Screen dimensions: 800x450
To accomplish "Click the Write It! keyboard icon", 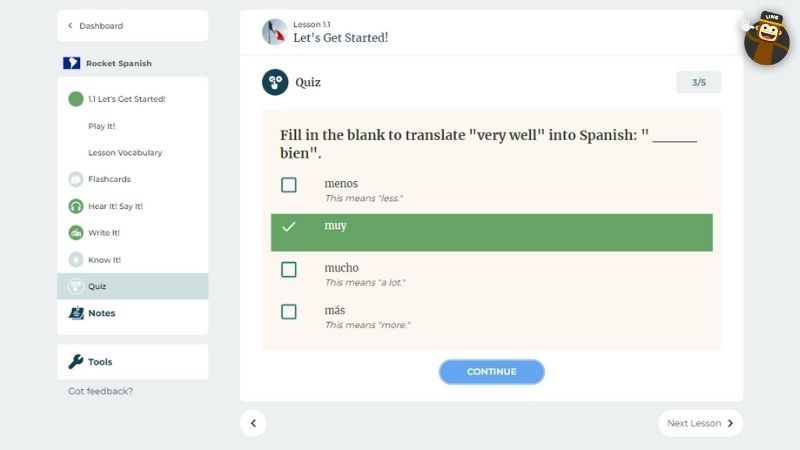I will pos(76,233).
